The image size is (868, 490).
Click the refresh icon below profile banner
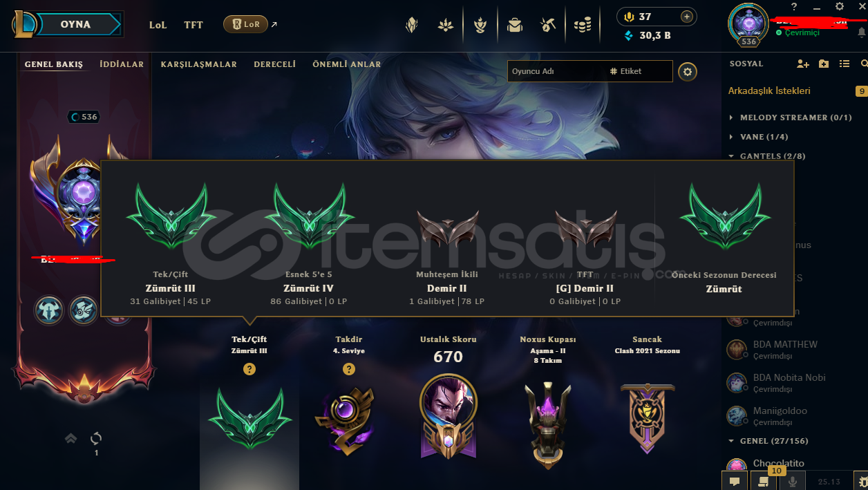[96, 438]
